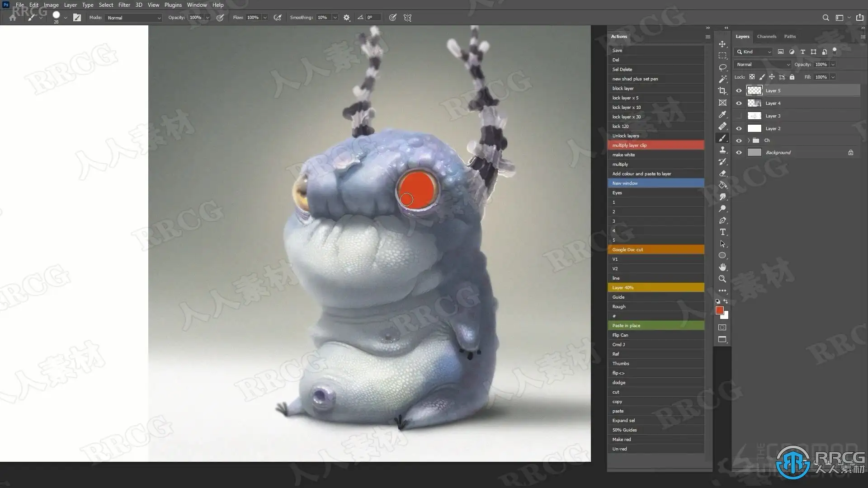The width and height of the screenshot is (868, 488).
Task: Select the Lasso tool
Action: pyautogui.click(x=722, y=67)
